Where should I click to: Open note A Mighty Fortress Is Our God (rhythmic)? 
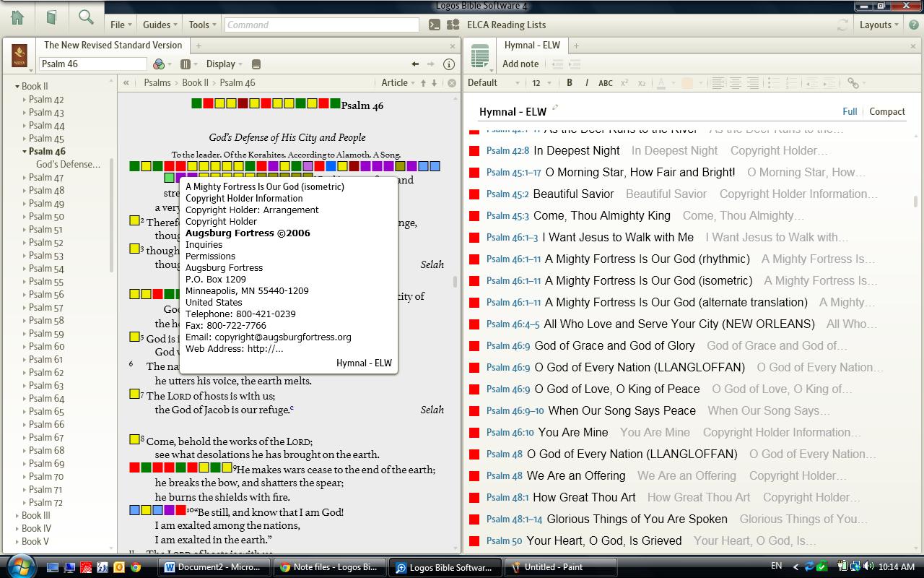click(x=647, y=259)
